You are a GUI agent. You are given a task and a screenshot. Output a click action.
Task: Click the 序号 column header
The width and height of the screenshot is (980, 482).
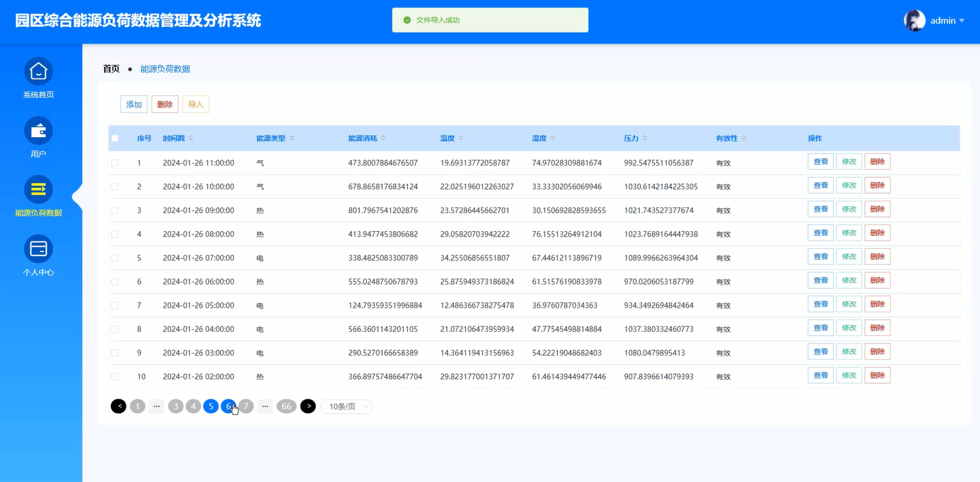tap(144, 139)
